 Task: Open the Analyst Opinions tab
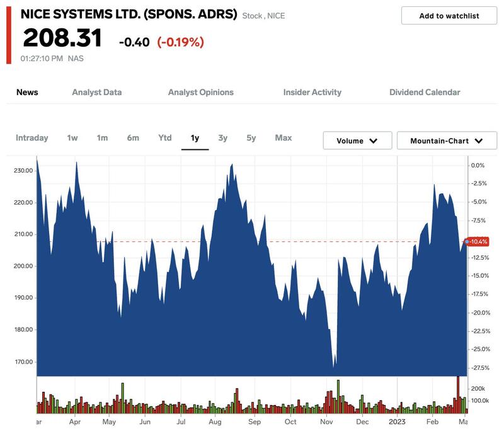[x=200, y=92]
